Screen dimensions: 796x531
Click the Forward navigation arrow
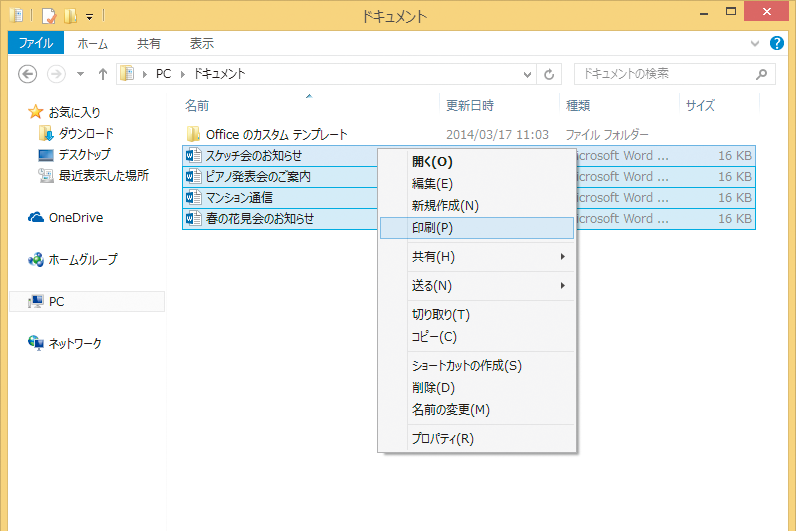click(56, 74)
